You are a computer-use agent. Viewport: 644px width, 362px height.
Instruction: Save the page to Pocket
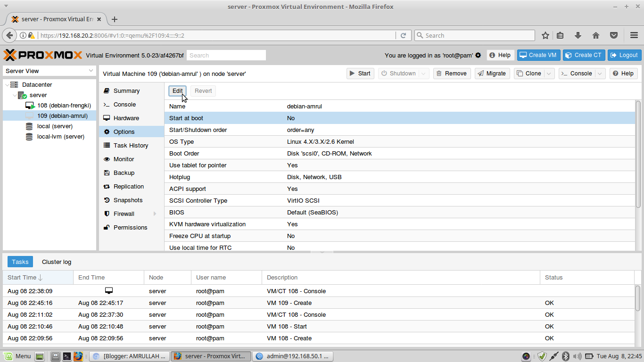click(614, 35)
